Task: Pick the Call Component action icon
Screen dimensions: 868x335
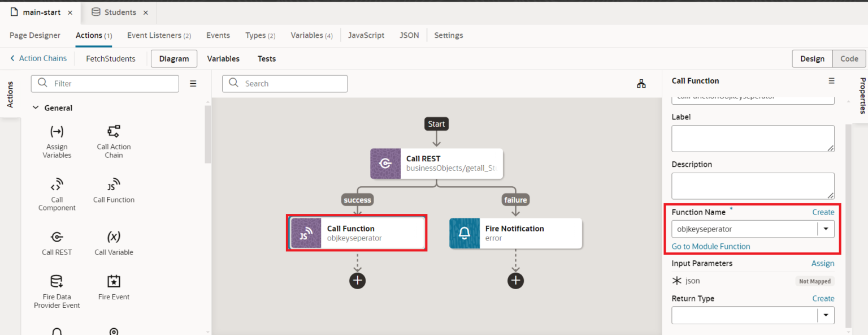Action: click(x=57, y=185)
